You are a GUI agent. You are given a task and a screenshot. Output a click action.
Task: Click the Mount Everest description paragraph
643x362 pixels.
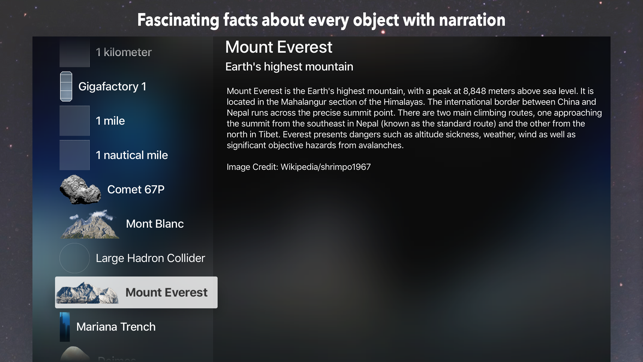coord(414,118)
